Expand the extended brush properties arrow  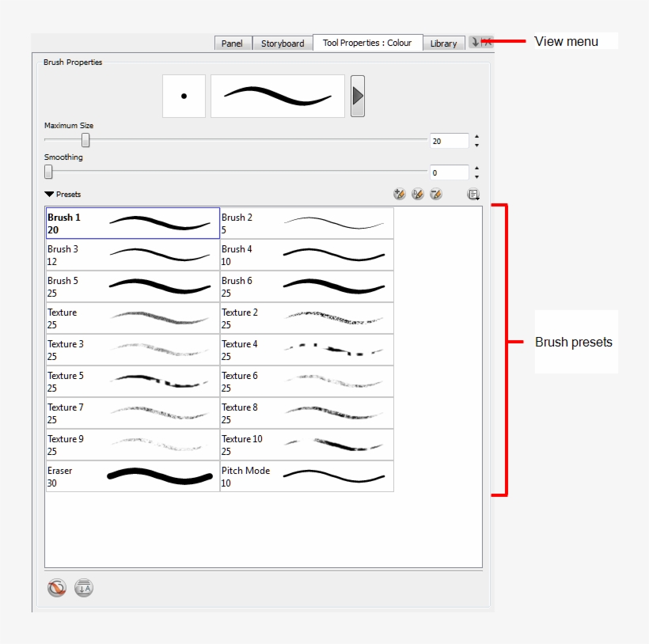pyautogui.click(x=356, y=96)
